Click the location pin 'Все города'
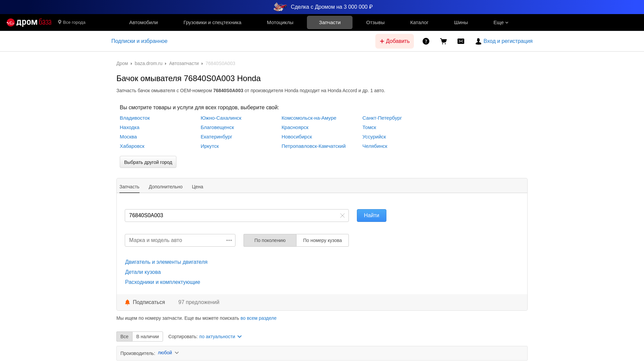 click(72, 22)
